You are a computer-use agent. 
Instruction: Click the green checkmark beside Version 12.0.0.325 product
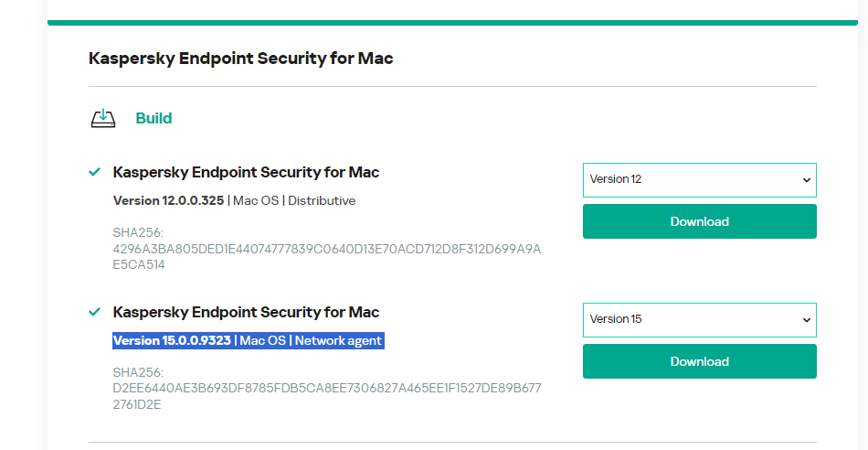click(x=94, y=172)
